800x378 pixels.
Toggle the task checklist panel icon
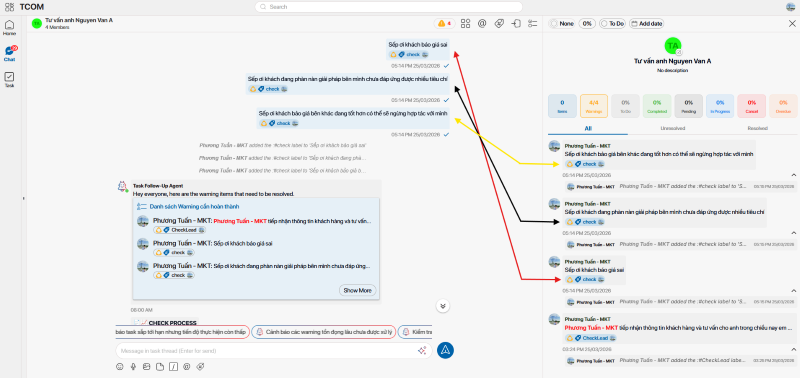(533, 23)
